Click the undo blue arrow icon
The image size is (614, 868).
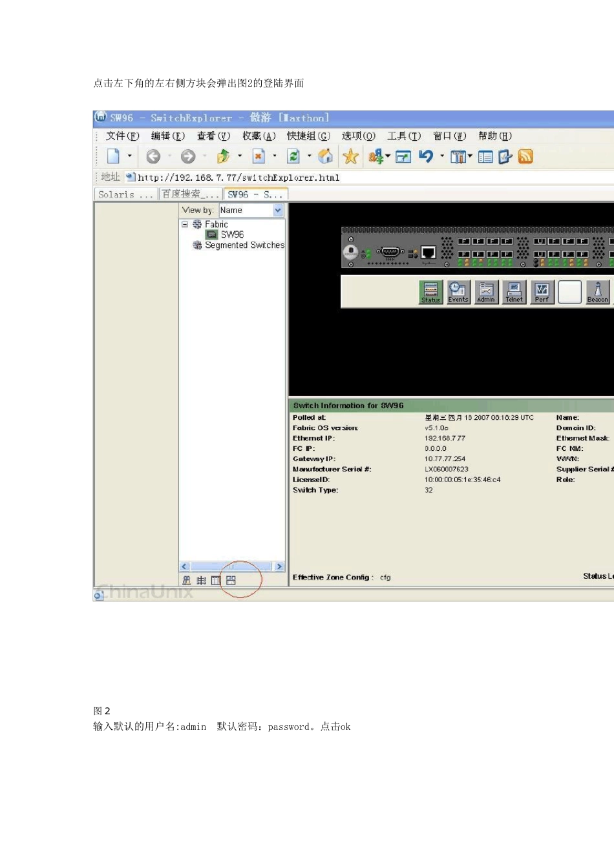(425, 156)
